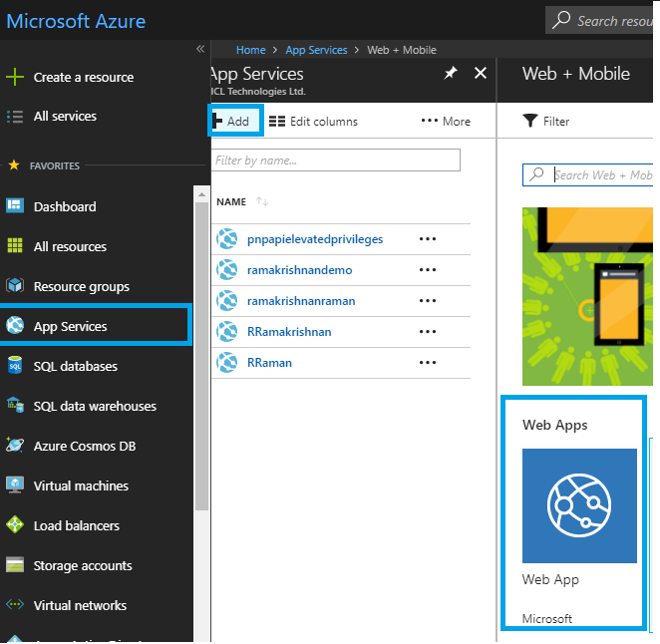Image resolution: width=660 pixels, height=644 pixels.
Task: Click the Load balancers diamond icon
Action: [15, 525]
